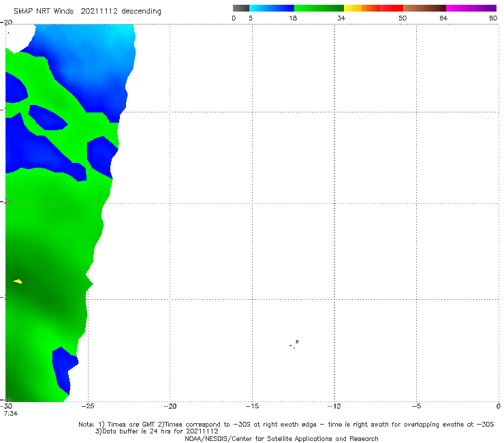Select the date '20211112' in the title

point(99,12)
